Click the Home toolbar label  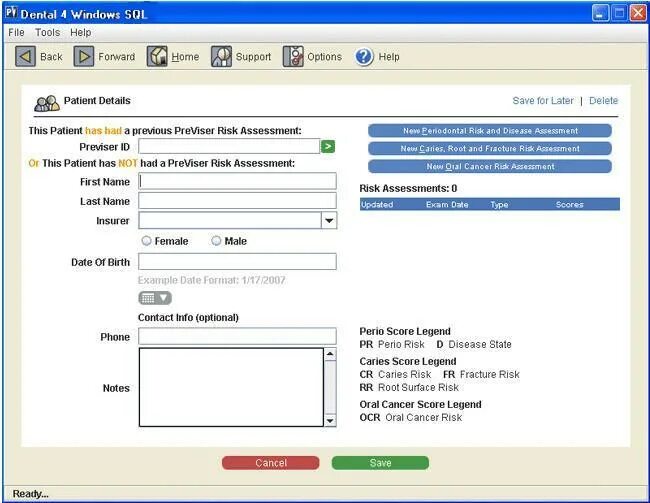pos(185,57)
